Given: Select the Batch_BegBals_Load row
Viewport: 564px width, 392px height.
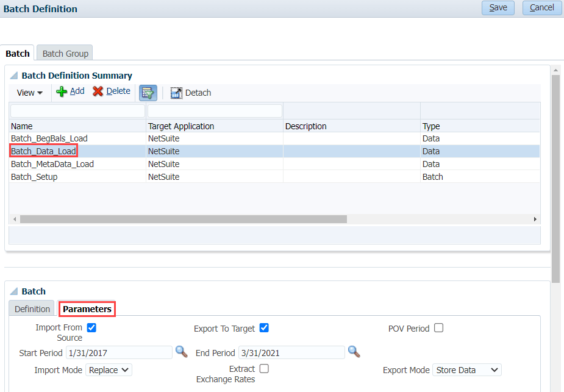Looking at the screenshot, I should click(x=274, y=138).
